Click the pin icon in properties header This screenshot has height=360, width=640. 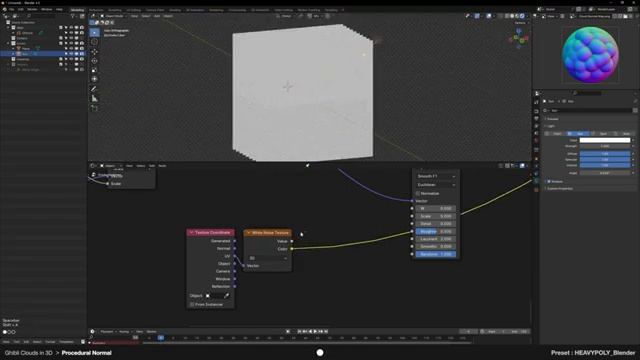coord(635,101)
